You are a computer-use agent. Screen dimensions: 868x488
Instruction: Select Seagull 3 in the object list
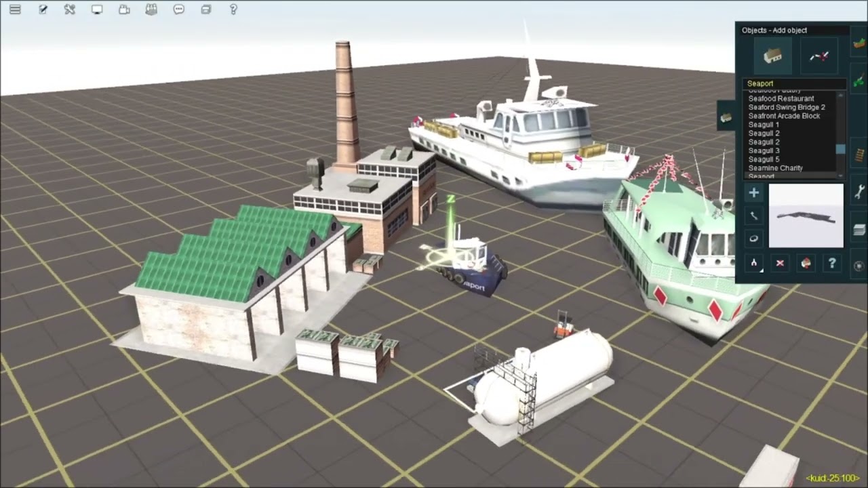coord(764,150)
